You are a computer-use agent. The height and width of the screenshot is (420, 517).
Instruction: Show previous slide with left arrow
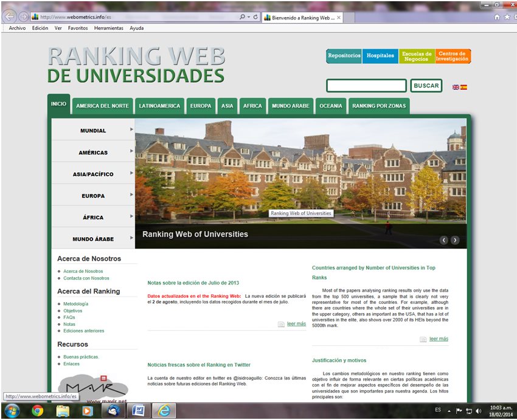click(x=444, y=240)
